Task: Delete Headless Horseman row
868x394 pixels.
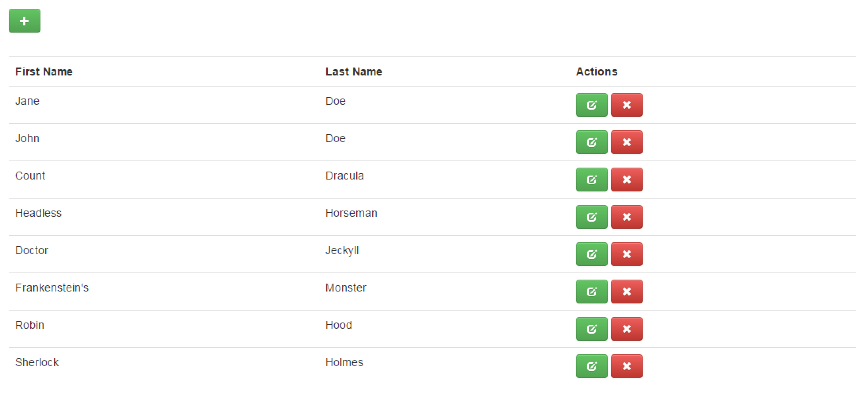Action: (x=626, y=217)
